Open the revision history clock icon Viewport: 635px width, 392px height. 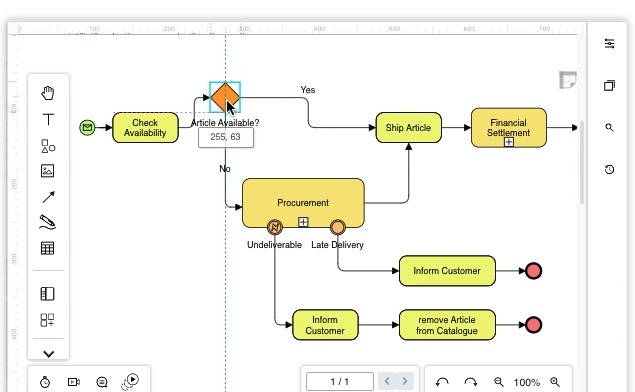coord(609,169)
